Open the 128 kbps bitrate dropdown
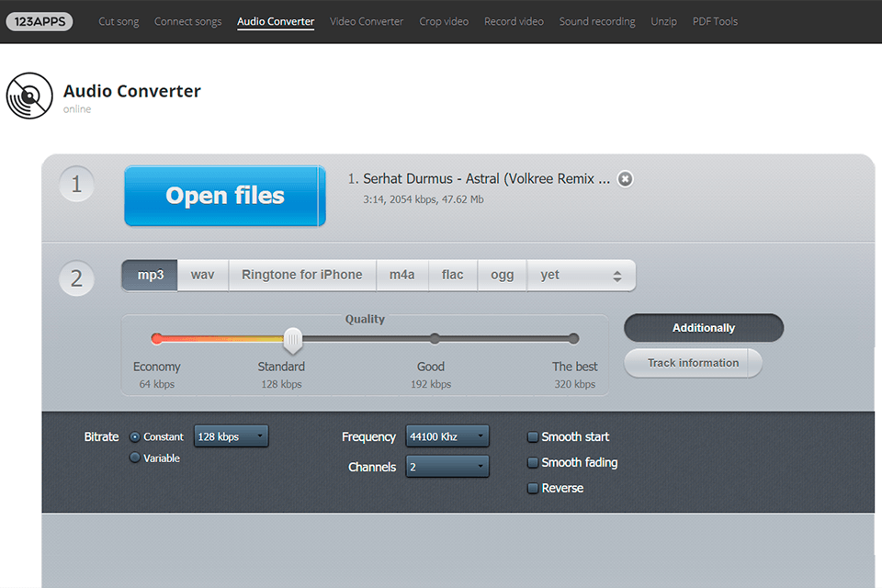The image size is (882, 588). point(231,436)
